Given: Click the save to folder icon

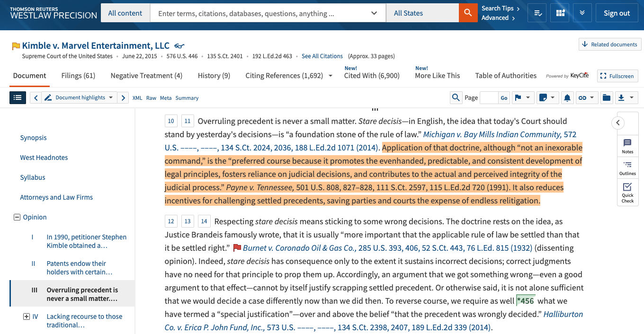Looking at the screenshot, I should pyautogui.click(x=606, y=98).
